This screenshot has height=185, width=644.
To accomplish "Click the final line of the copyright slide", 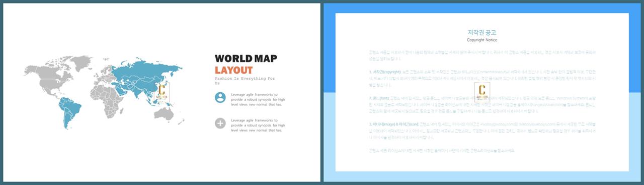I will [442, 150].
